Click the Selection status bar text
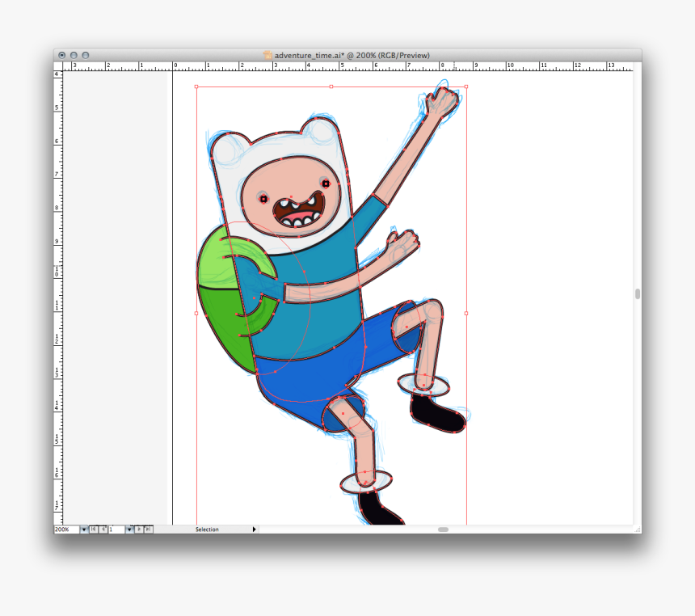 207,530
